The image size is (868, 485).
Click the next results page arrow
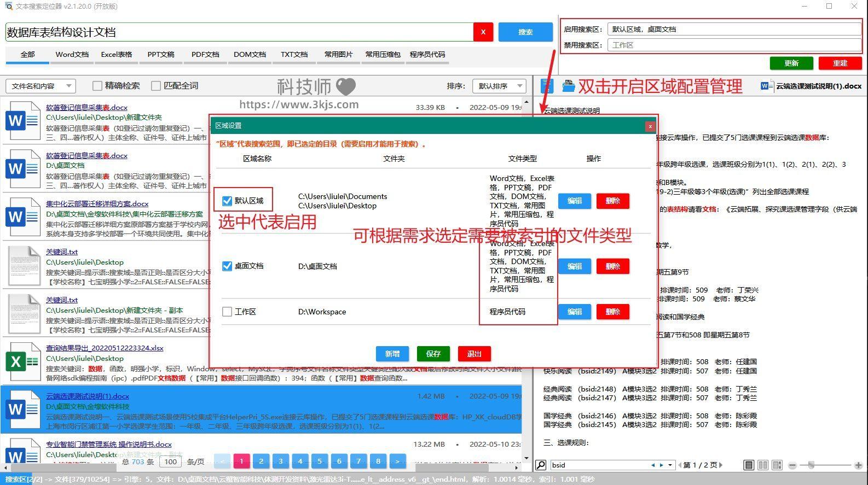[x=397, y=461]
